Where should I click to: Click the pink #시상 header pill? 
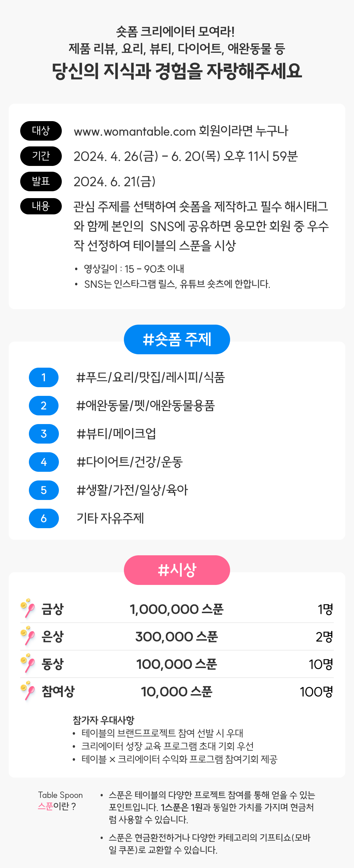[x=177, y=570]
